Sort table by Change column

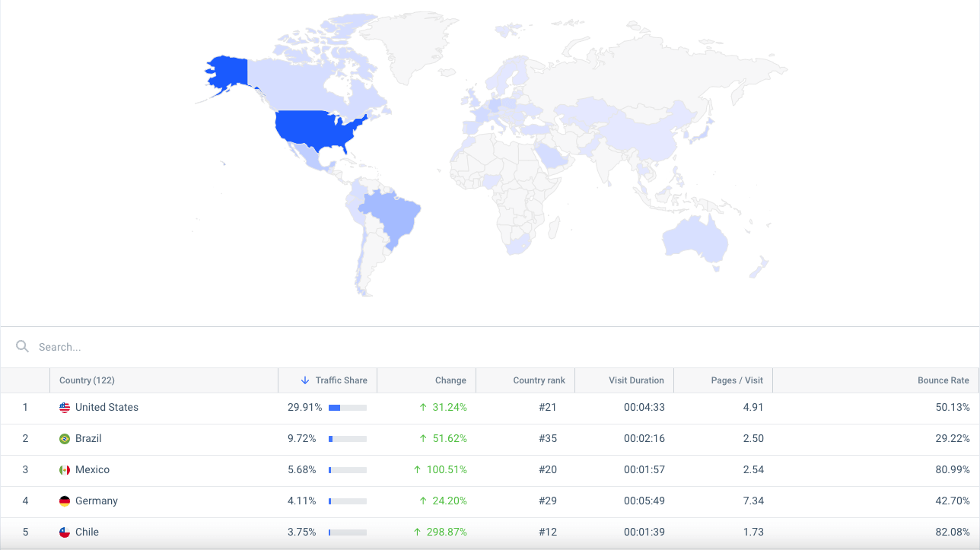450,380
